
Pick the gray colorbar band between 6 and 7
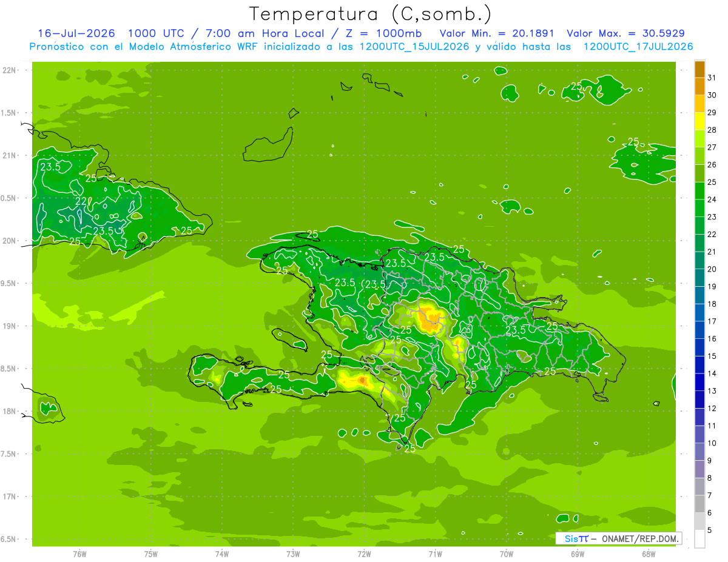699,504
